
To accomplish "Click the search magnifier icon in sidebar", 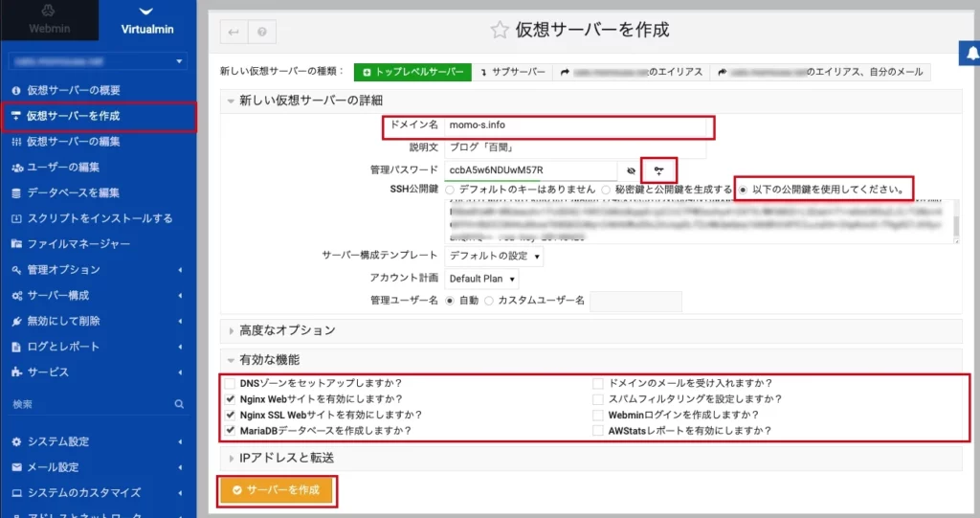I will [179, 405].
